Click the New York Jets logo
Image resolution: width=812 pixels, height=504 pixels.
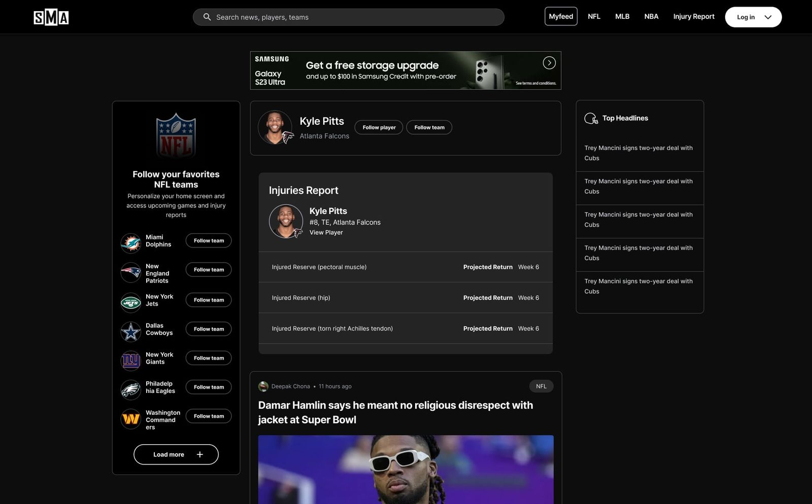(x=131, y=303)
